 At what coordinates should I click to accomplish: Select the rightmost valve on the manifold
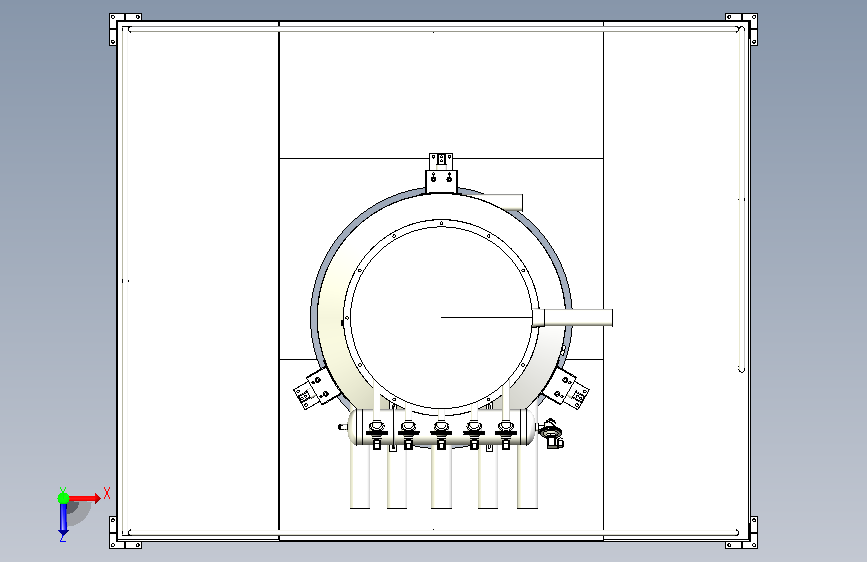505,434
